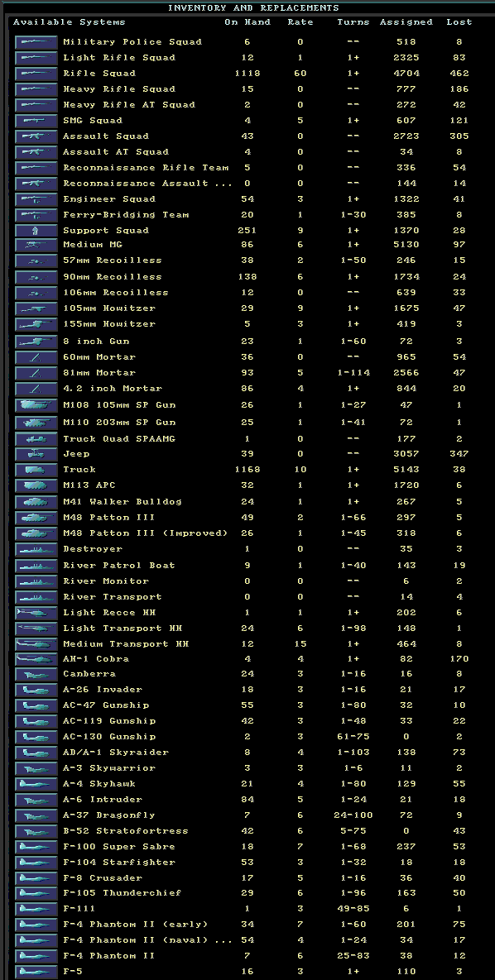
Task: Select the M108 105mm SP Gun icon
Action: [x=36, y=405]
